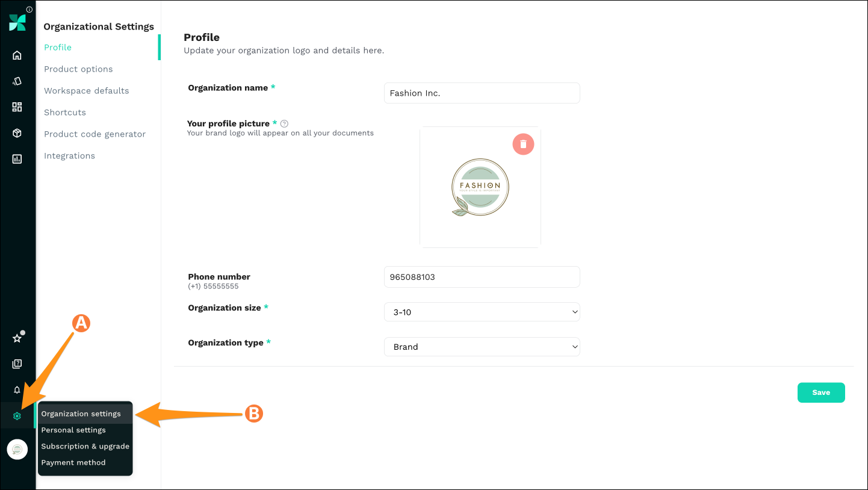Open the dashboard grid icon in the sidebar
The image size is (868, 490).
(17, 107)
